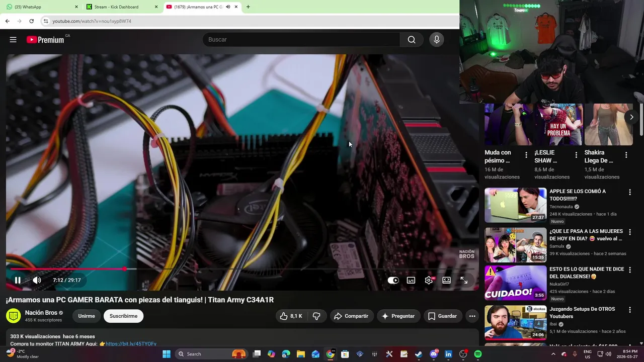644x362 pixels.
Task: Open Juzgando Setups De OTROS Youtubers title
Action: click(x=582, y=313)
